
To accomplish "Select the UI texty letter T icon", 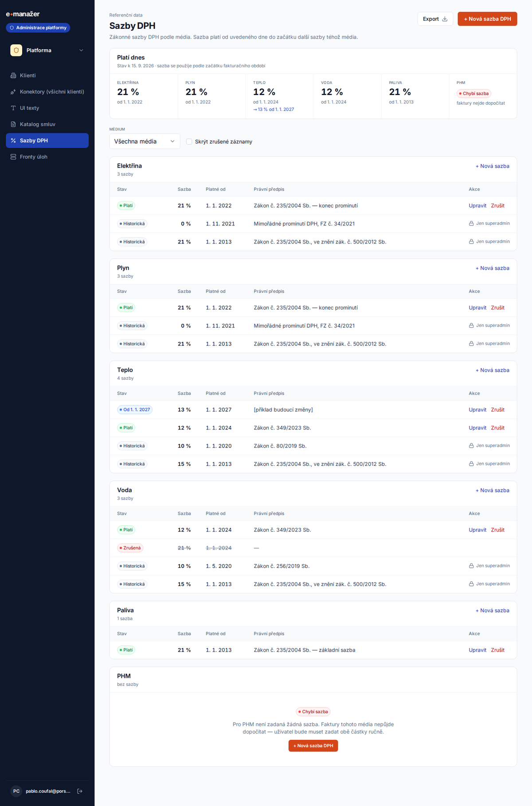I will click(x=13, y=108).
